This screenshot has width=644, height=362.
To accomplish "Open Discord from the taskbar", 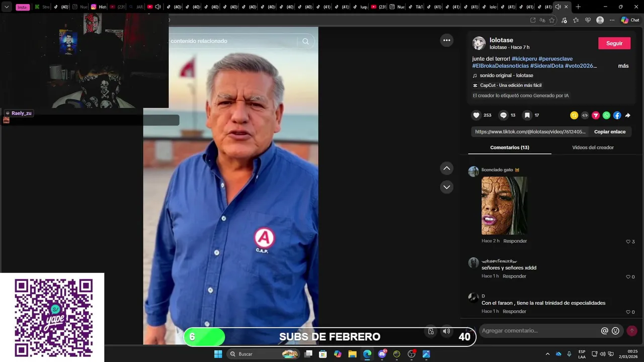I will coord(382,354).
